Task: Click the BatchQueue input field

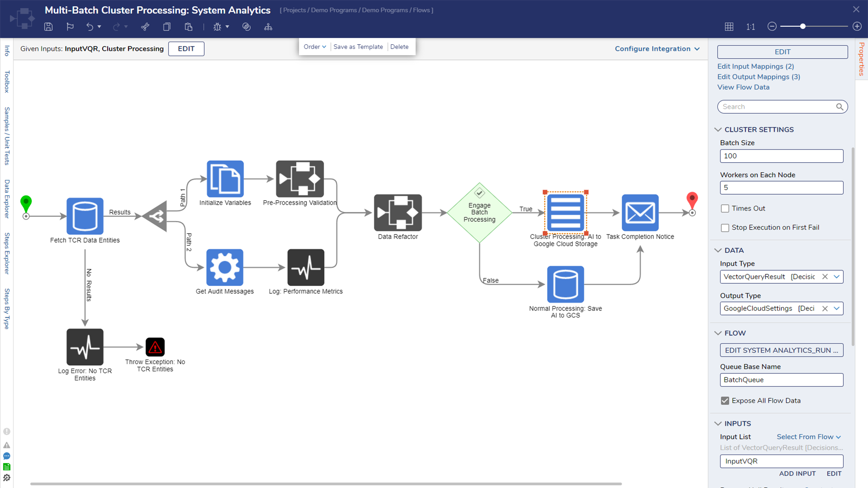Action: (x=782, y=380)
